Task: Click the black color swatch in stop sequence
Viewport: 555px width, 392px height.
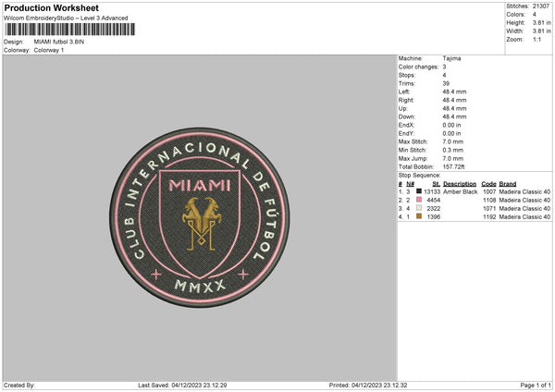Action: 419,191
